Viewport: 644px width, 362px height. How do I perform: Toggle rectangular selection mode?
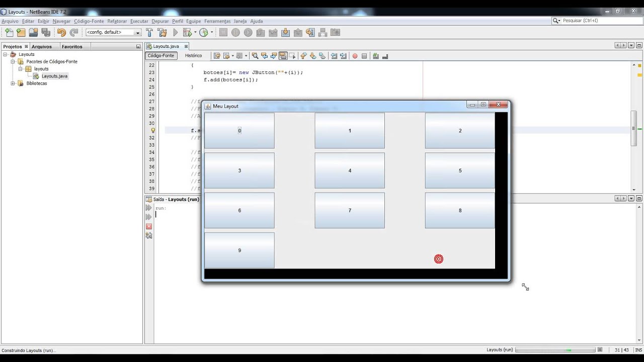click(292, 56)
